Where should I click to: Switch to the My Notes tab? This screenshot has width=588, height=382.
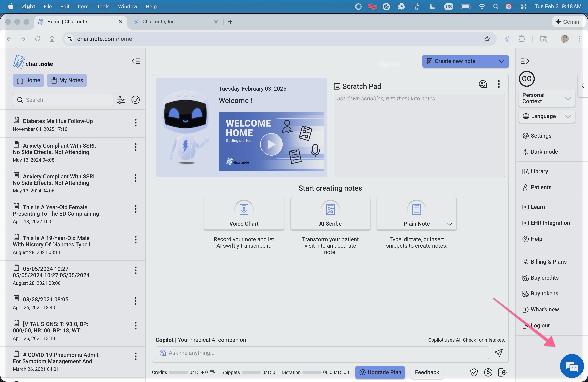tap(67, 80)
